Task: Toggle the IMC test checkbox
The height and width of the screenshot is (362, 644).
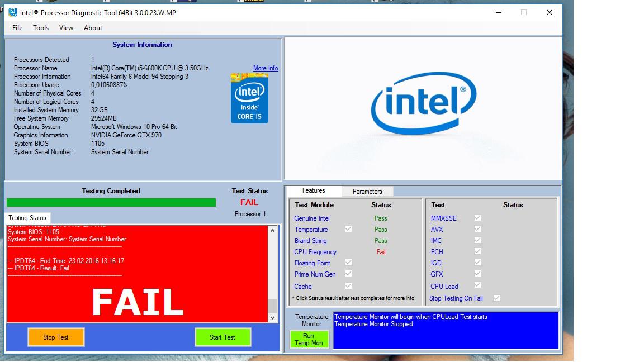Action: 477,240
